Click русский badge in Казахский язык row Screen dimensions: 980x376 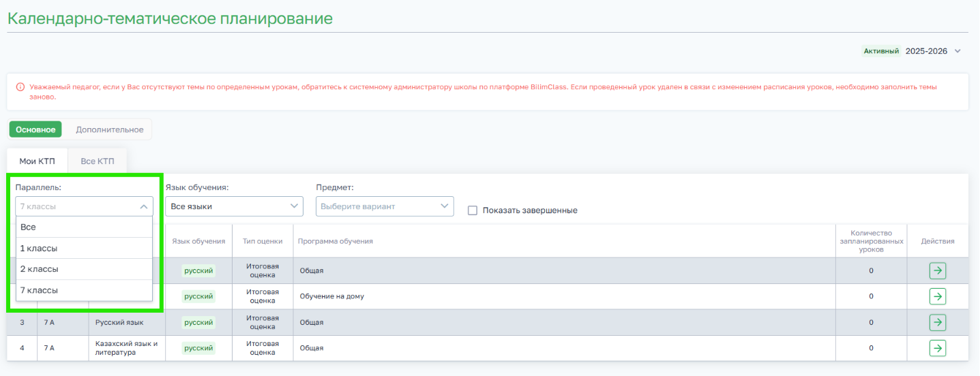(198, 348)
